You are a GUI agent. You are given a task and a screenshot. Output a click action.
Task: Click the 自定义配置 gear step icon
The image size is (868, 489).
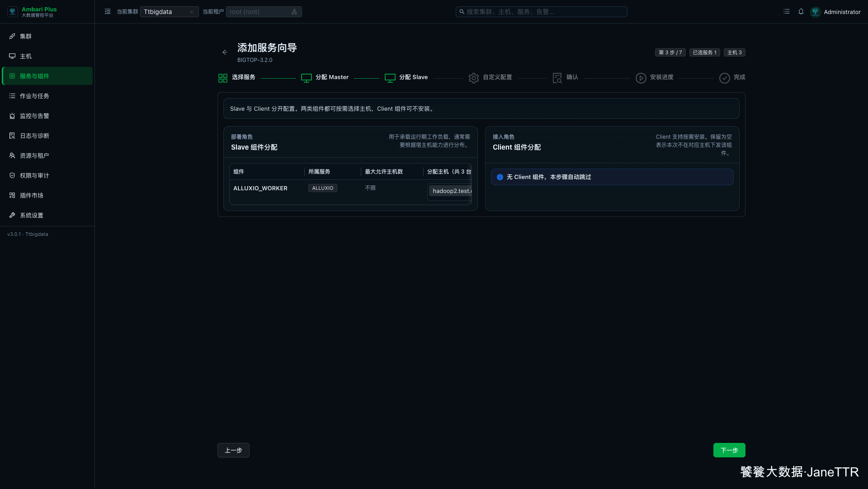point(474,78)
